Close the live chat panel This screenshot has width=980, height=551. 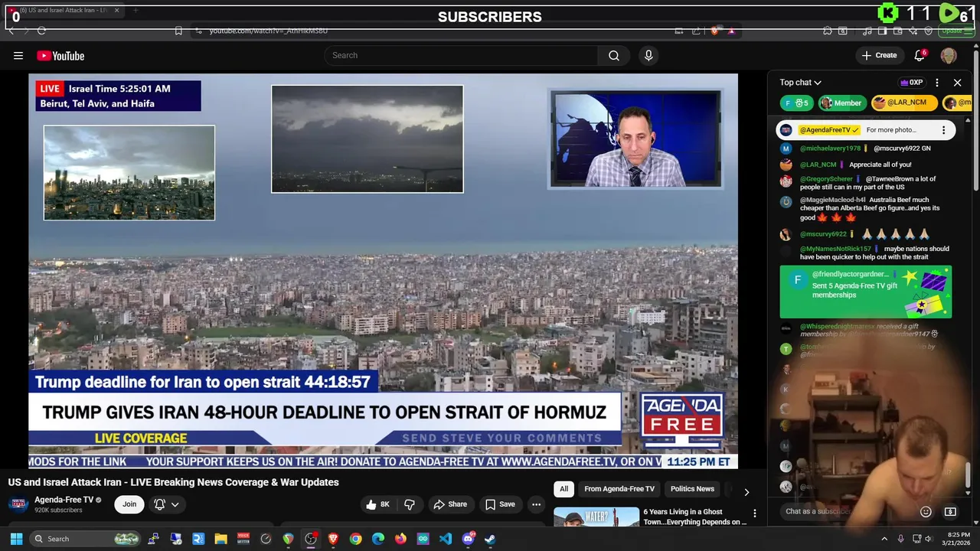click(957, 83)
